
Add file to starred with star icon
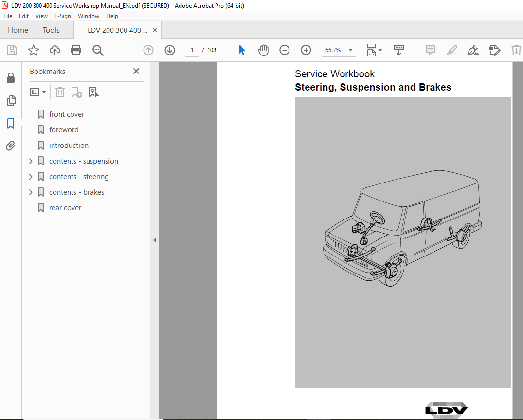tap(34, 50)
